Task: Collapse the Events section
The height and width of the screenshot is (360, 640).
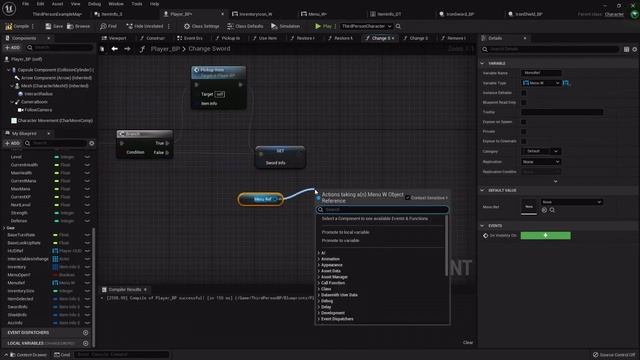Action: pos(482,226)
